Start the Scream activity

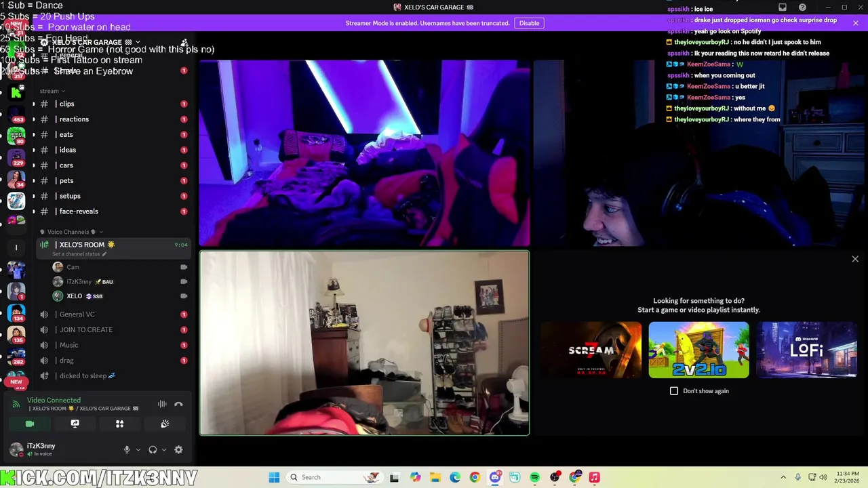pyautogui.click(x=591, y=350)
